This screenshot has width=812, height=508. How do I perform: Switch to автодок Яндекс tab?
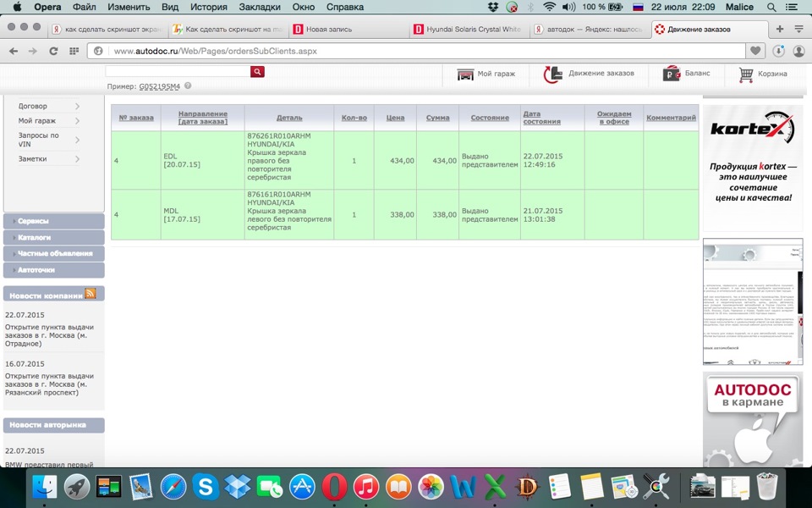pos(590,29)
